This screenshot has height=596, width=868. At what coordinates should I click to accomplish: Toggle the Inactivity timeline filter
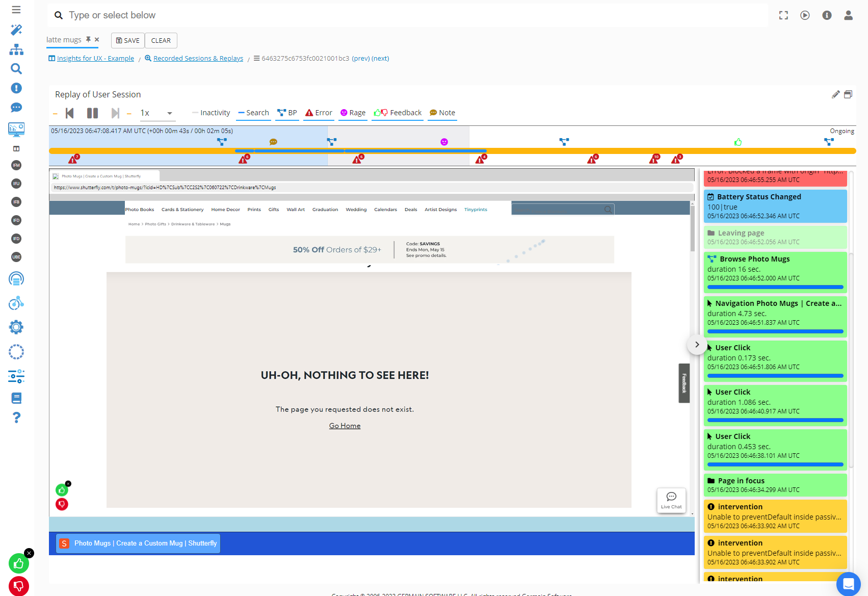point(211,113)
